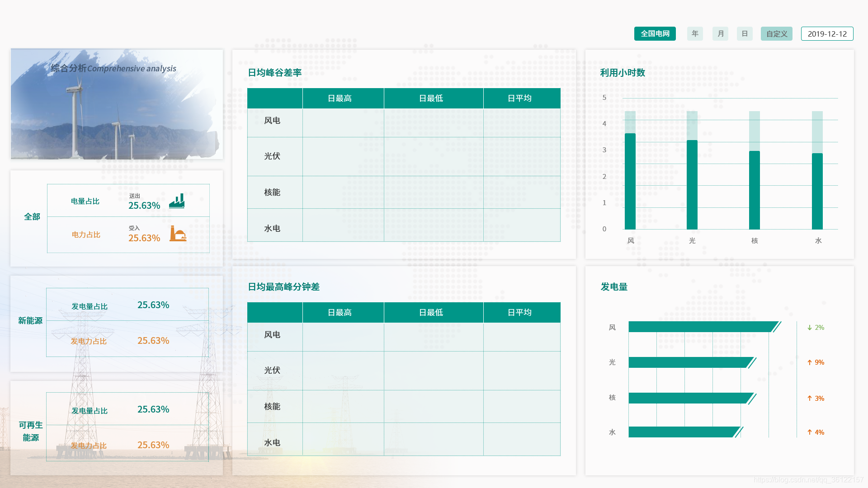The image size is (868, 488).
Task: Click the 电力占比 label under 全部
Action: pos(86,235)
